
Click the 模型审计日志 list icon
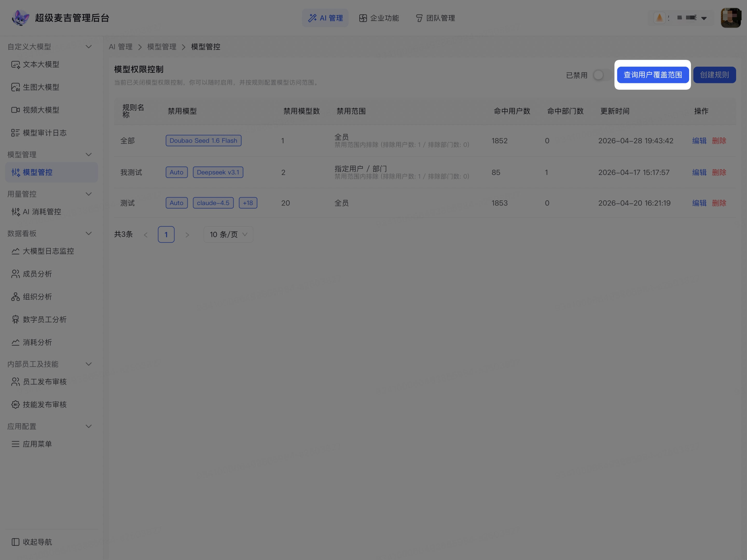click(x=16, y=133)
